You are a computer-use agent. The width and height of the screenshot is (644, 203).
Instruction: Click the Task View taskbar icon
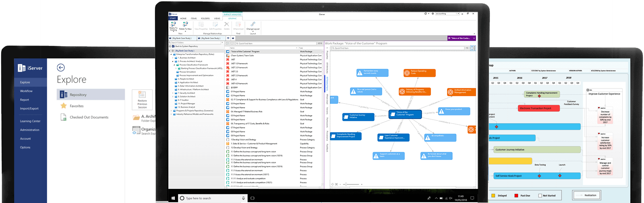(253, 198)
